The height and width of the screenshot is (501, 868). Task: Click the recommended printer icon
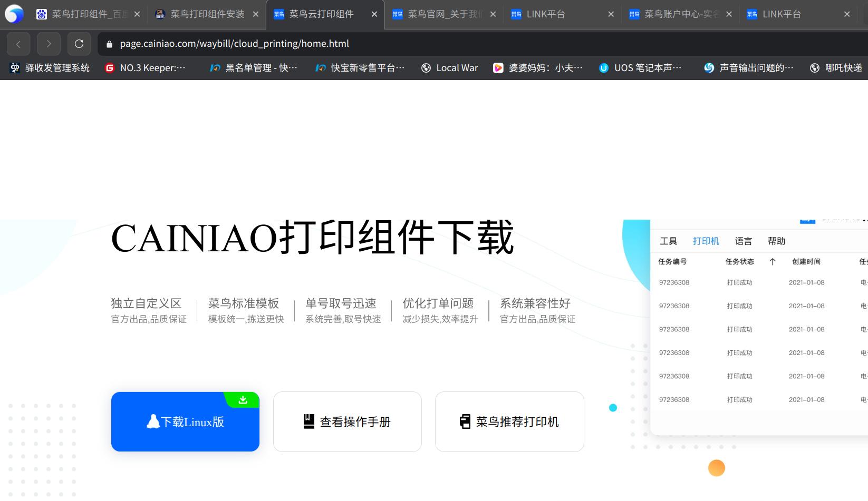tap(465, 421)
